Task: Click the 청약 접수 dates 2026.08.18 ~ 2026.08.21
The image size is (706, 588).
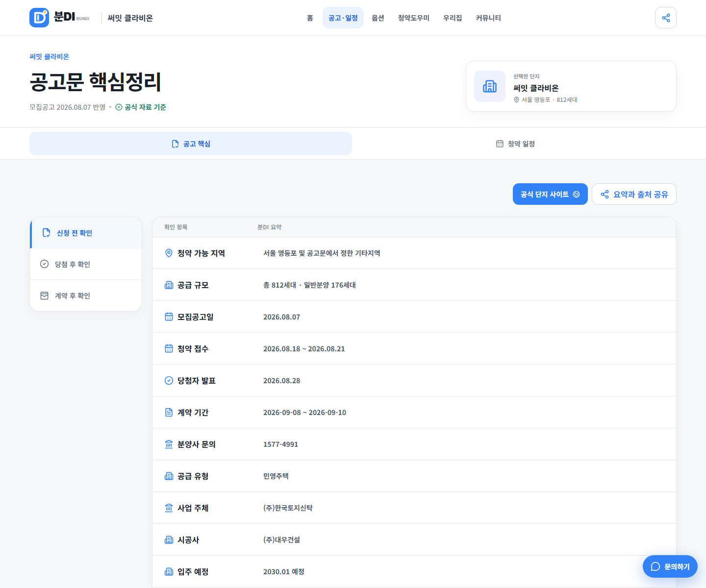Action: [x=304, y=349]
